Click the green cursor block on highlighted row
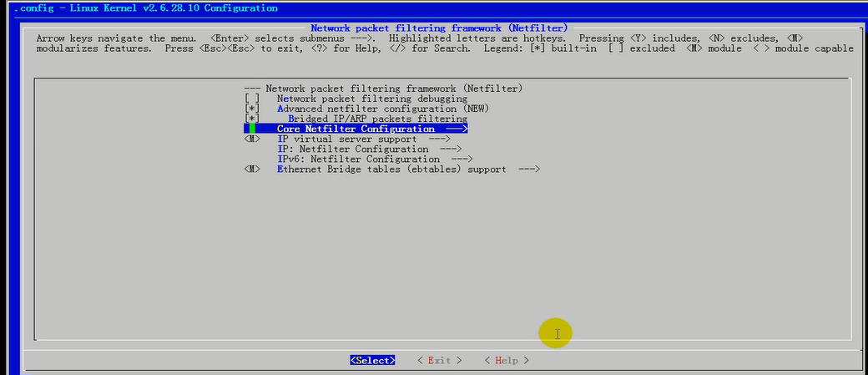The image size is (868, 375). [x=252, y=129]
